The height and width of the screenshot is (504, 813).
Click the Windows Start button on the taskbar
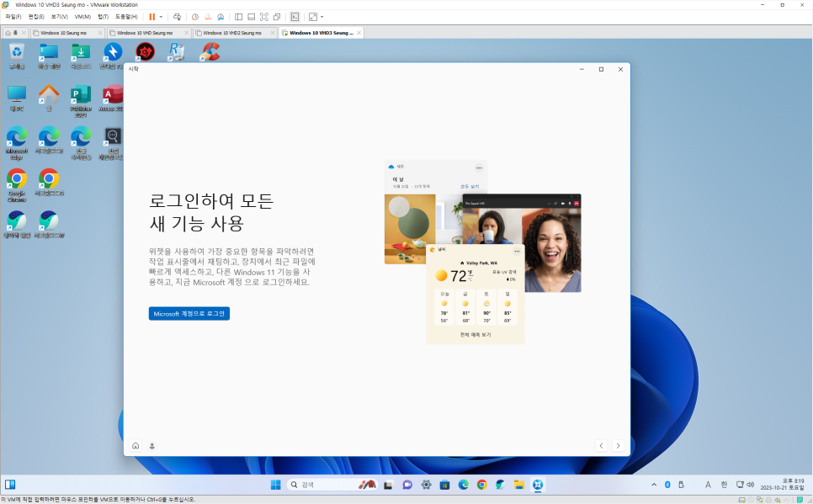[275, 485]
